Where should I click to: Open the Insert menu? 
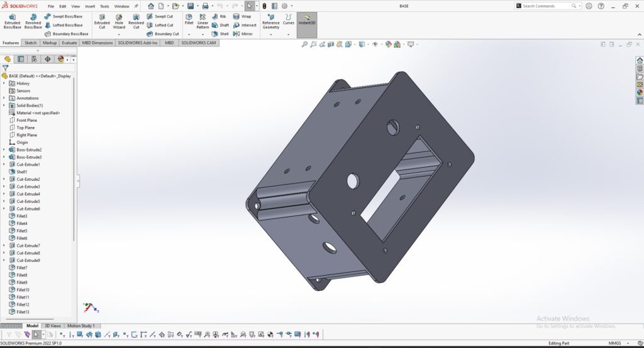point(90,6)
